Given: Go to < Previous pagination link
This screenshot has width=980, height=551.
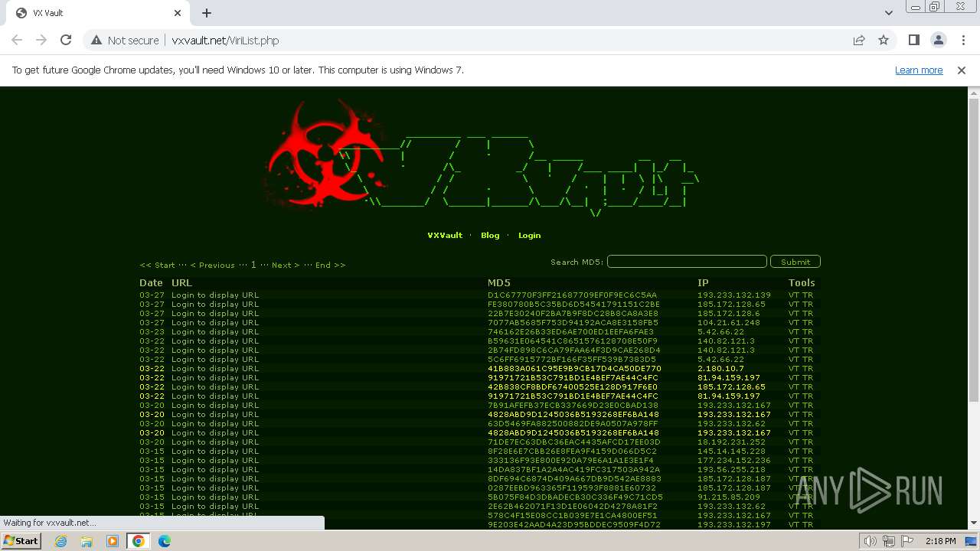Looking at the screenshot, I should (x=212, y=265).
